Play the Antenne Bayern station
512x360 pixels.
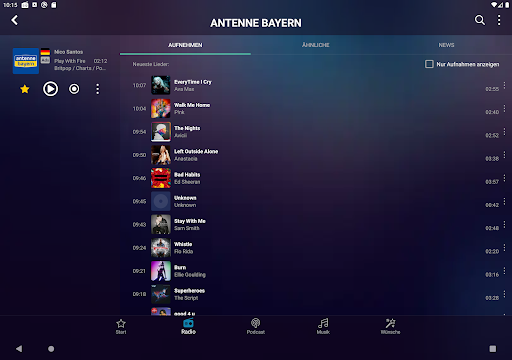click(x=50, y=89)
